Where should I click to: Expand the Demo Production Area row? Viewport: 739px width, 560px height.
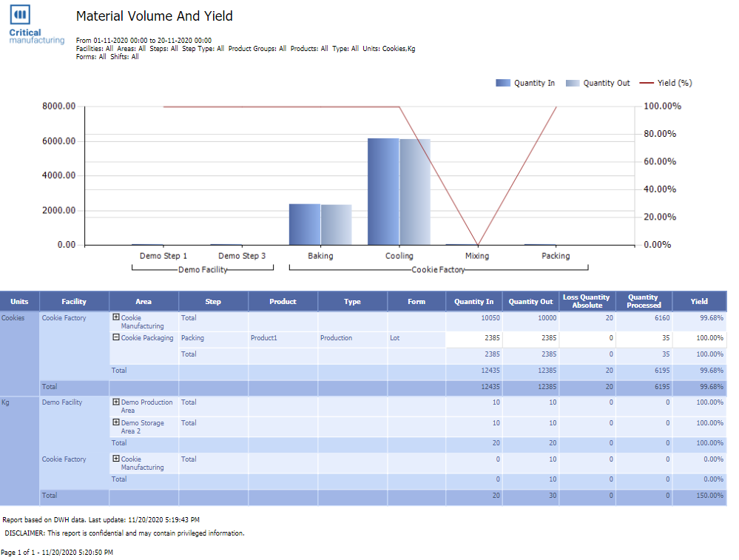tap(116, 402)
